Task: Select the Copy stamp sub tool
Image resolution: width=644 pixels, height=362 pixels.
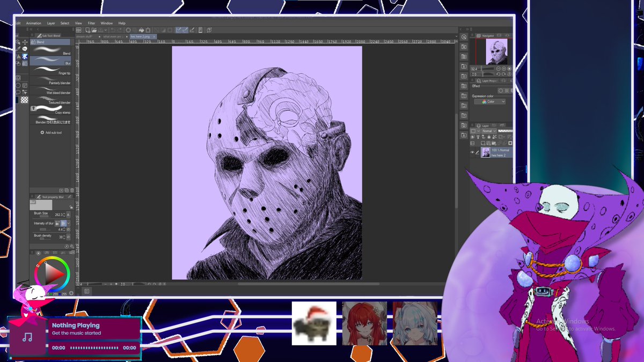Action: 50,109
